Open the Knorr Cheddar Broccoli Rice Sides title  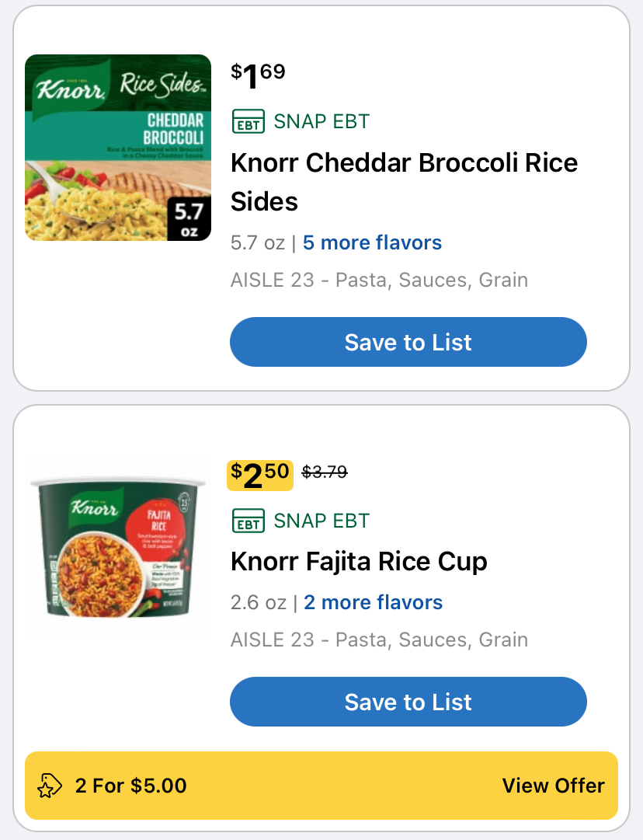click(405, 182)
